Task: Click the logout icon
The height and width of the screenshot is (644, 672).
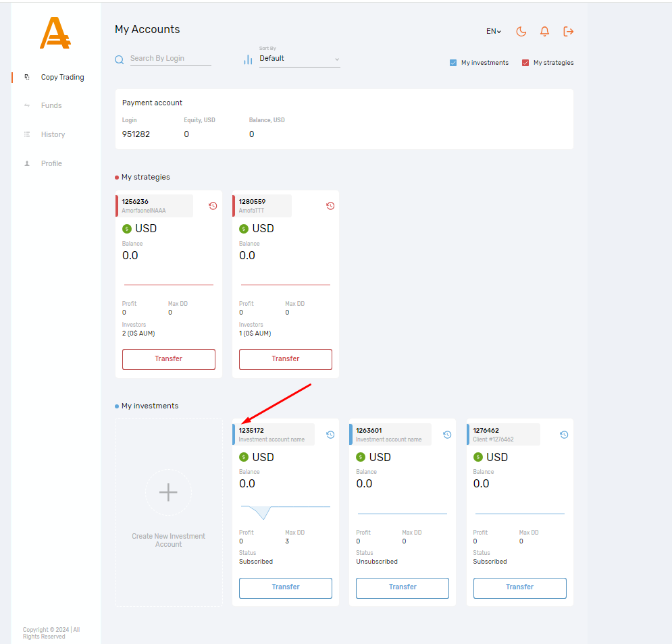Action: [568, 31]
